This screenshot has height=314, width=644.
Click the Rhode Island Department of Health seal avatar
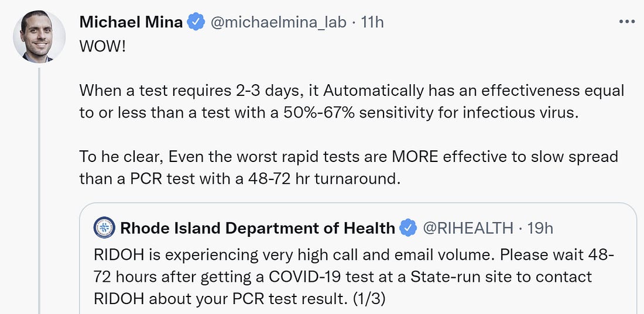tap(104, 227)
